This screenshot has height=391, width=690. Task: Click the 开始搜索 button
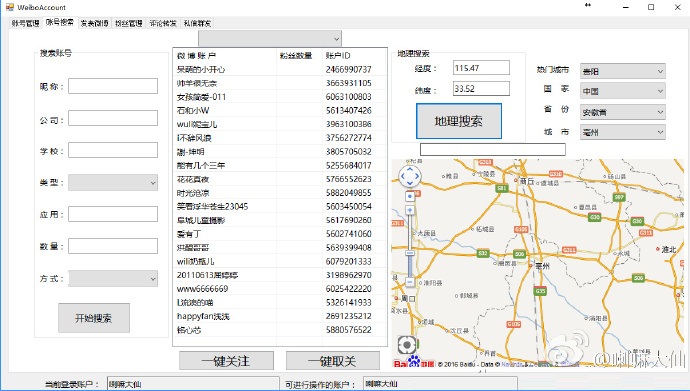tap(94, 318)
